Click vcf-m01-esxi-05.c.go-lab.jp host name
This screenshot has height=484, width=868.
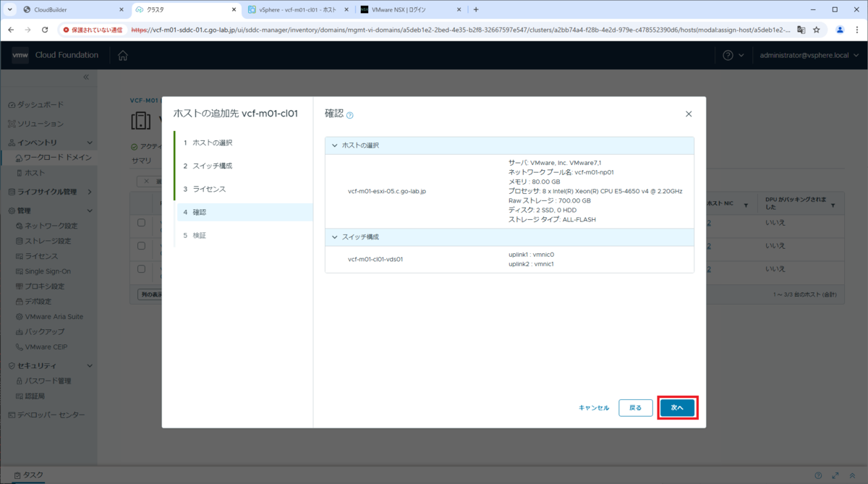(387, 192)
